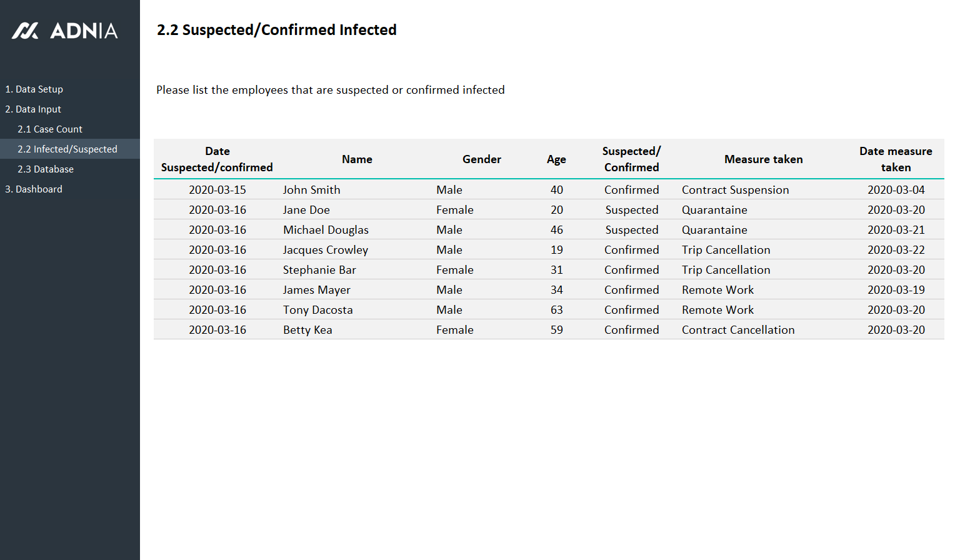Screen dimensions: 970x560
Task: Navigate to 2.3 Database page
Action: pos(46,169)
